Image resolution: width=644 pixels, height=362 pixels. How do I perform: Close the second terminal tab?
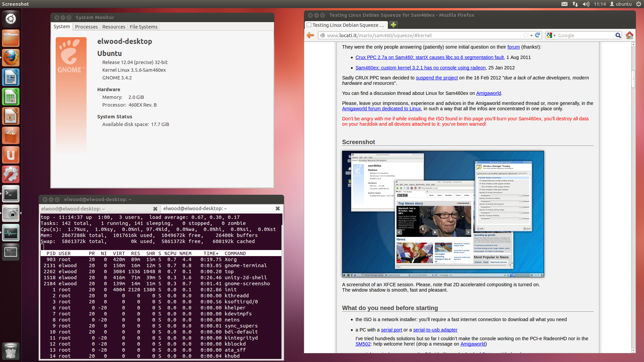click(278, 208)
